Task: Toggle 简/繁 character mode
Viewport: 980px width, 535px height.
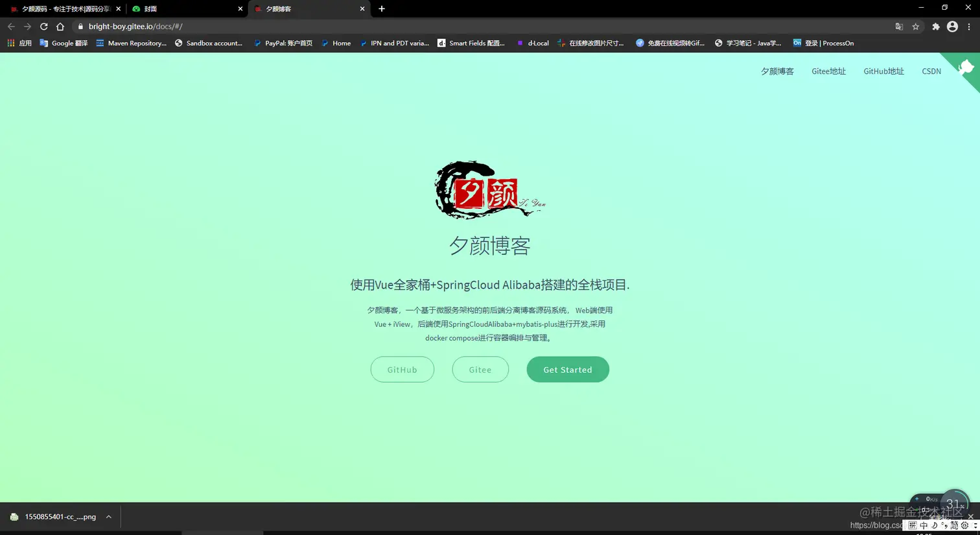Action: point(953,525)
